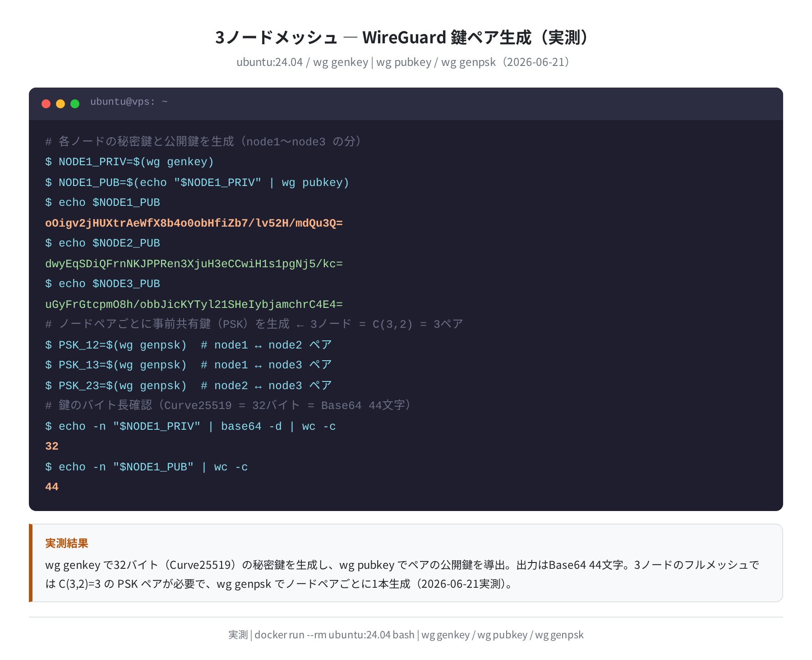Image resolution: width=812 pixels, height=660 pixels.
Task: Click the 'echo -n "$NODE1_PUB" | wc -c' command
Action: [147, 467]
